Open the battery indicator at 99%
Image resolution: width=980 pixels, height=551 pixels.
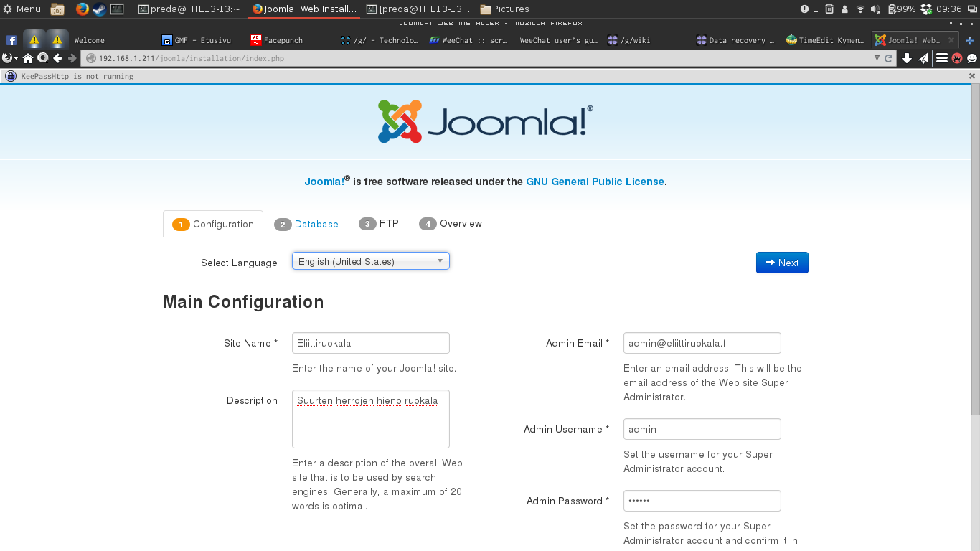coord(901,9)
